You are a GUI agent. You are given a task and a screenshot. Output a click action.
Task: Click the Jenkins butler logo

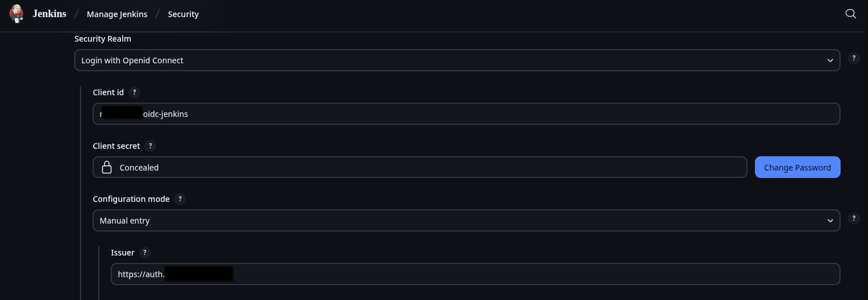click(17, 14)
